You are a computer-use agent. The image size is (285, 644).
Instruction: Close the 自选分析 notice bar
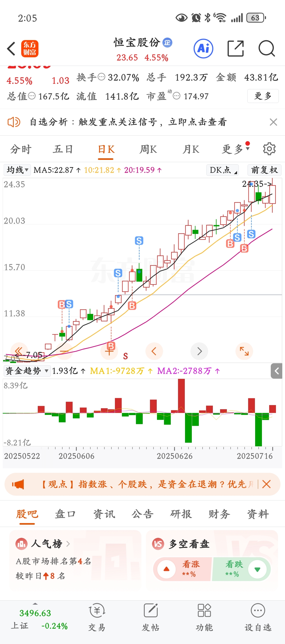273,122
